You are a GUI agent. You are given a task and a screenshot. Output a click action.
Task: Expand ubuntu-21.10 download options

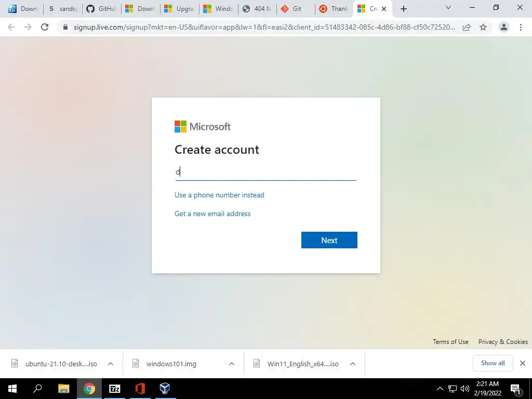pyautogui.click(x=111, y=364)
